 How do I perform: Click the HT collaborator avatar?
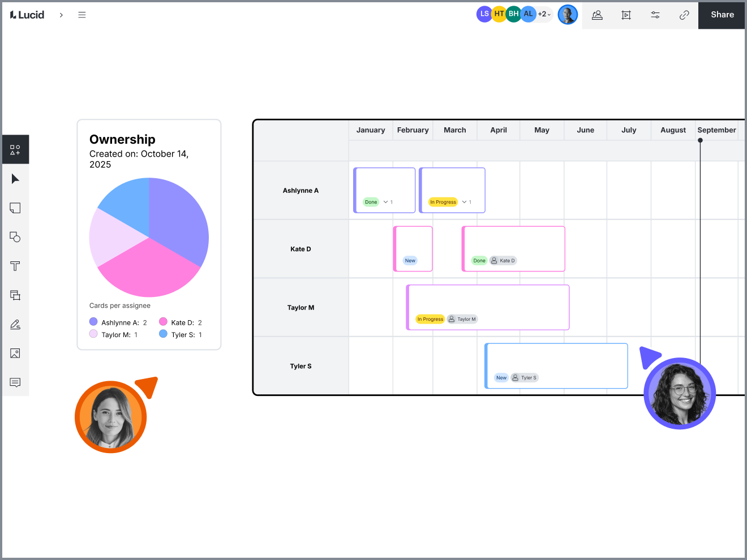point(499,14)
